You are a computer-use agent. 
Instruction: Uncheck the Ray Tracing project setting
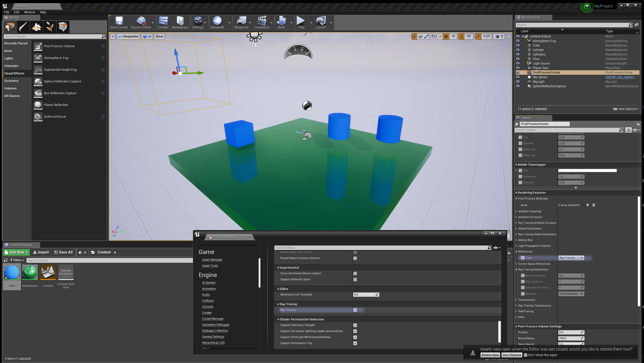click(x=355, y=310)
